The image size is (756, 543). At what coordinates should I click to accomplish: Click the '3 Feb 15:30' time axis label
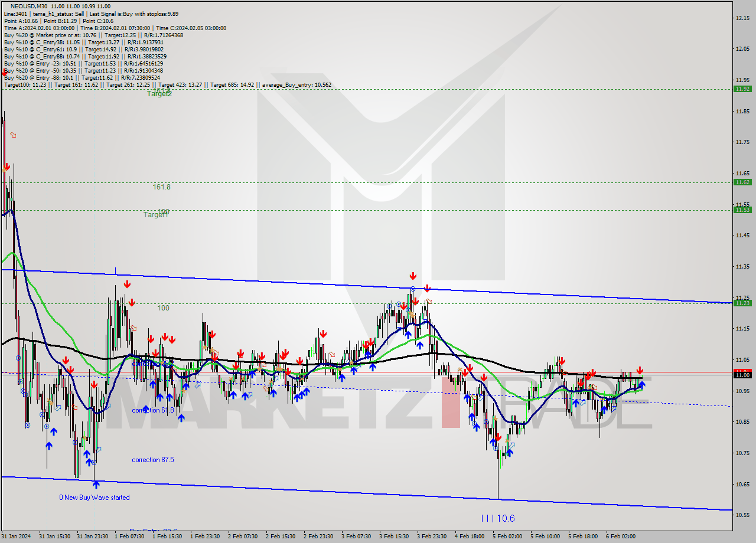[394, 537]
